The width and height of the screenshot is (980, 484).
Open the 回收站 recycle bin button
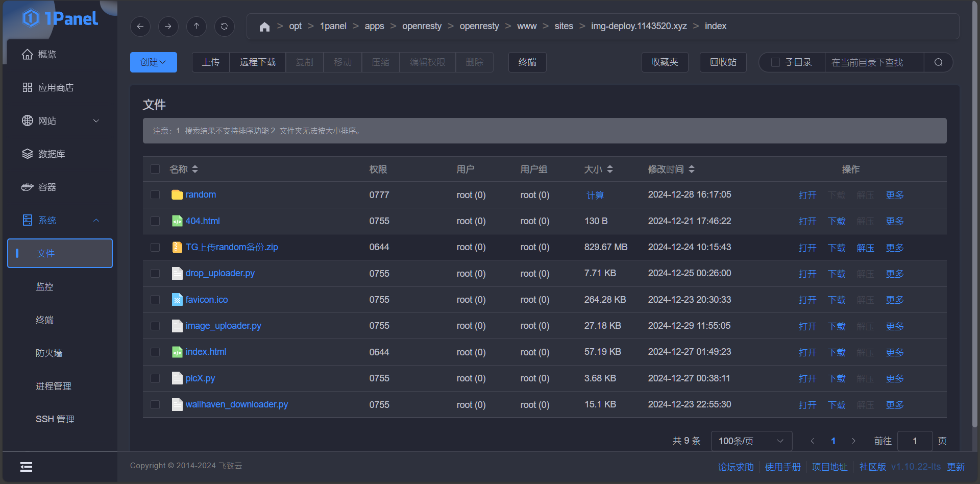coord(723,62)
